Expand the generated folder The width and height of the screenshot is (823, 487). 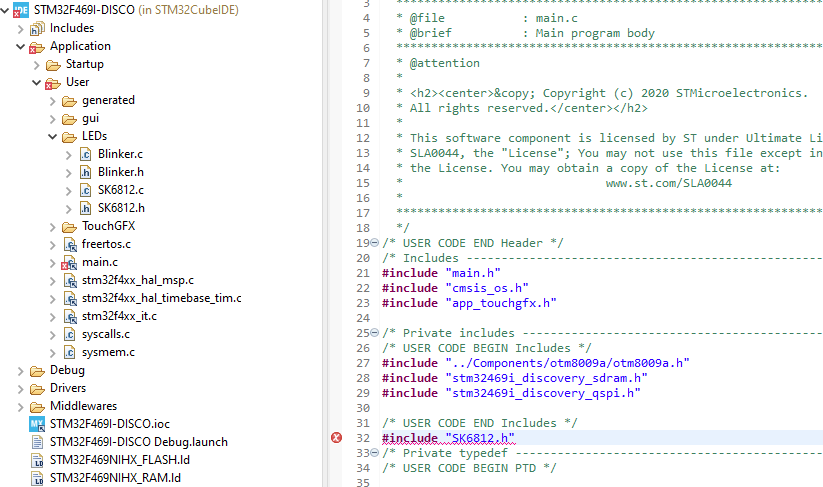[52, 101]
